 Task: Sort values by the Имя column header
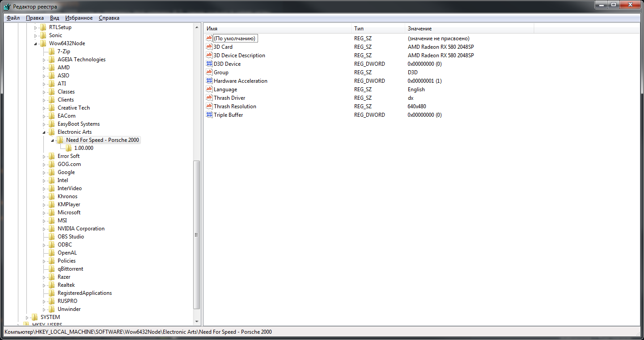pyautogui.click(x=277, y=29)
